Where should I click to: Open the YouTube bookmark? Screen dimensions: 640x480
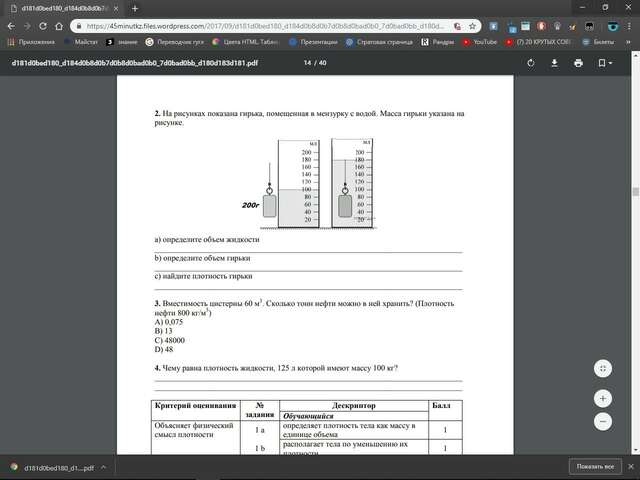click(480, 42)
